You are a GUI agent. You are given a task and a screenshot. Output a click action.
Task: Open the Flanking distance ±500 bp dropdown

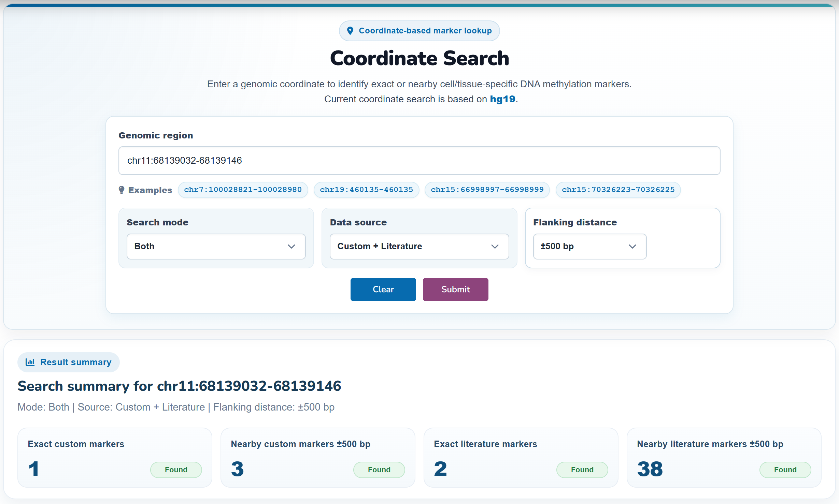590,246
